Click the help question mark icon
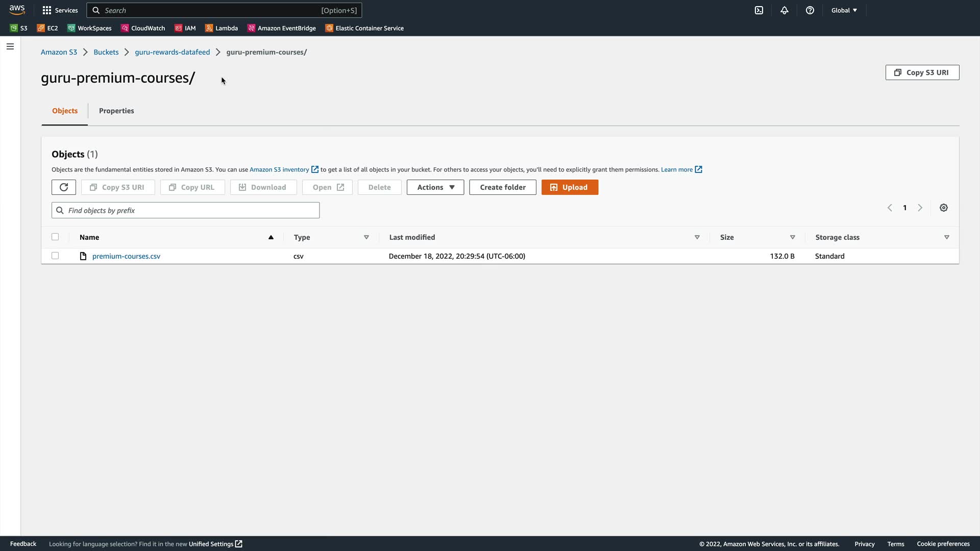The height and width of the screenshot is (551, 980). 810,10
